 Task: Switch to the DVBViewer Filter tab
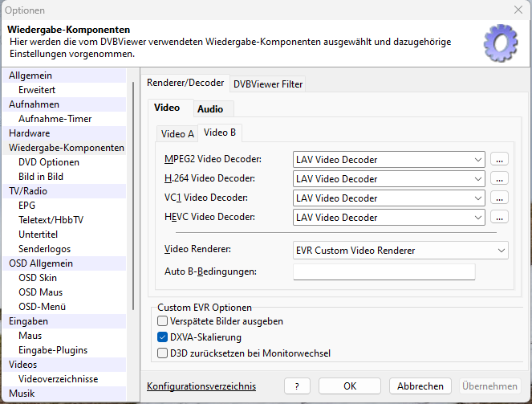coord(268,84)
